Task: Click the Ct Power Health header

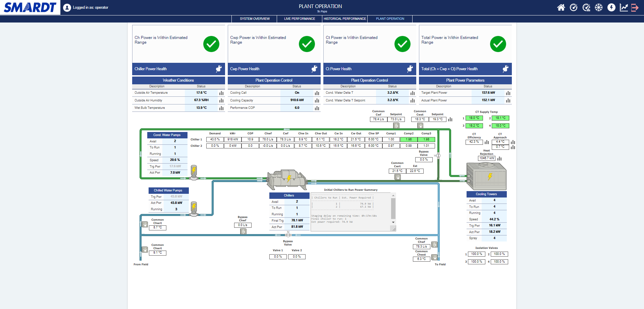Action: click(x=370, y=69)
